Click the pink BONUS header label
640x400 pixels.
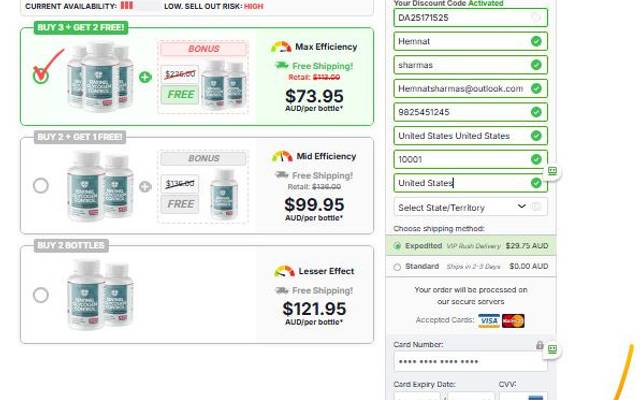point(204,49)
